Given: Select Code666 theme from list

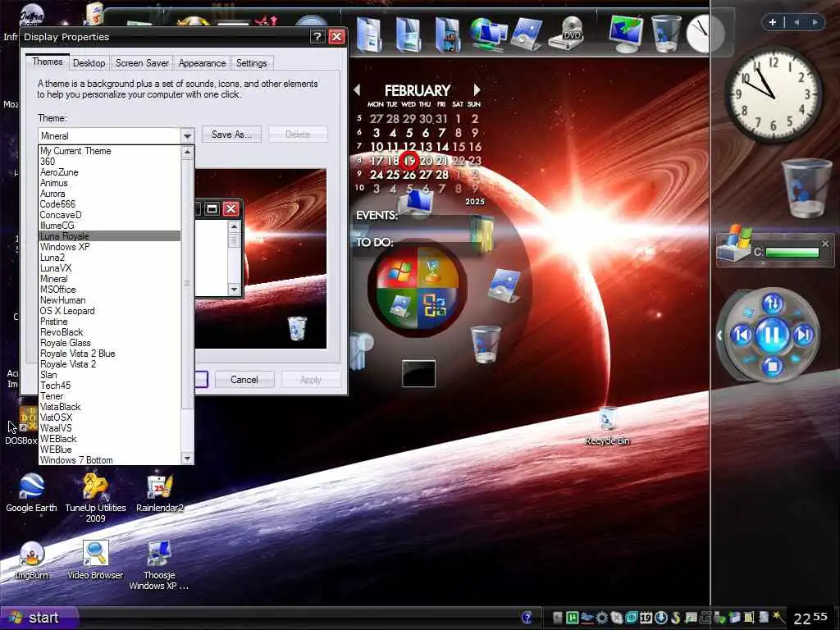Looking at the screenshot, I should (x=109, y=204).
